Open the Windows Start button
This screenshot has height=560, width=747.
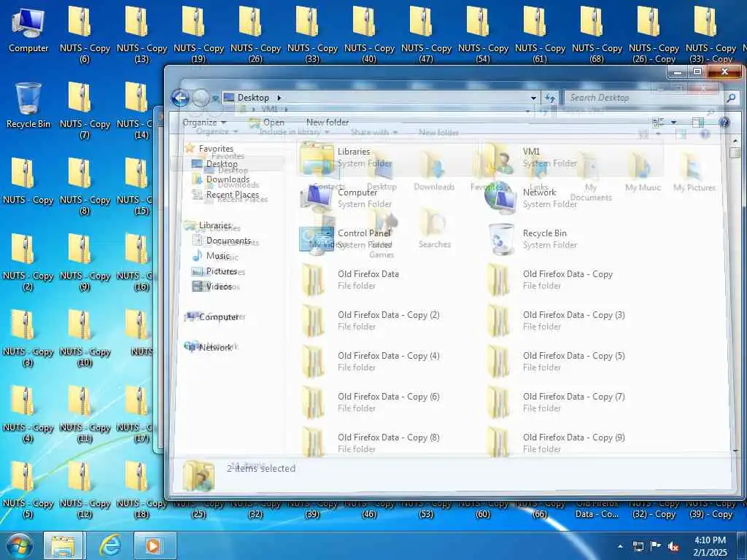(x=18, y=545)
